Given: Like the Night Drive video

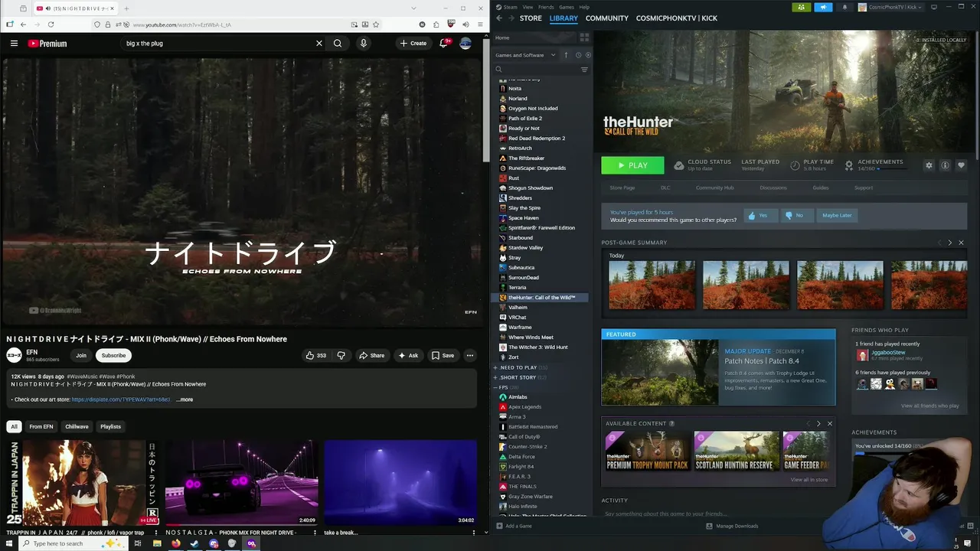Looking at the screenshot, I should click(315, 355).
